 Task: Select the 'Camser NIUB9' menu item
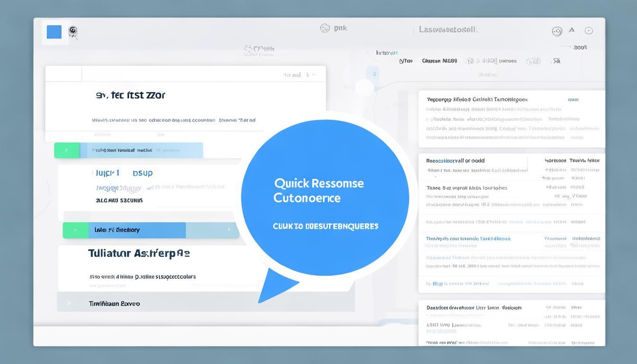click(439, 61)
